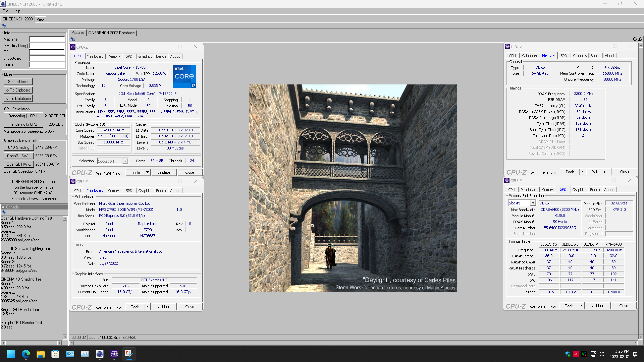Click the Windows Security tray icon
Viewport: 644px width, 362px height.
568,354
